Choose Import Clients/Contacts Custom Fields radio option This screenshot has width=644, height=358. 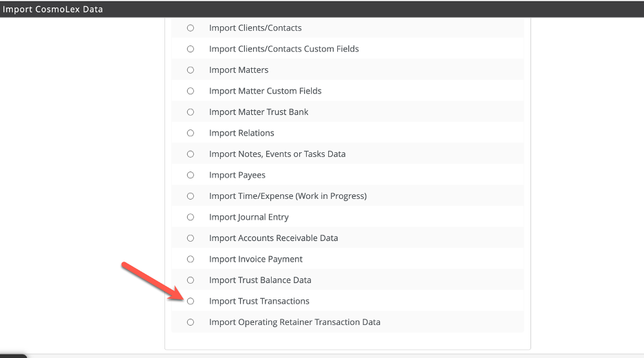pyautogui.click(x=191, y=49)
